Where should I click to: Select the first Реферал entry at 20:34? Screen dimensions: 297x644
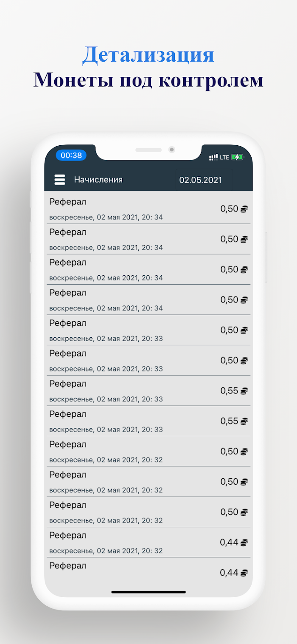[x=148, y=209]
